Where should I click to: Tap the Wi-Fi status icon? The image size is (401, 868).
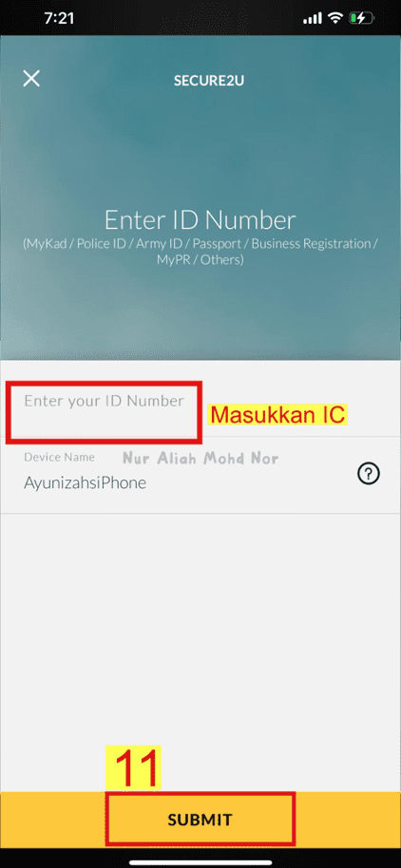tap(335, 18)
